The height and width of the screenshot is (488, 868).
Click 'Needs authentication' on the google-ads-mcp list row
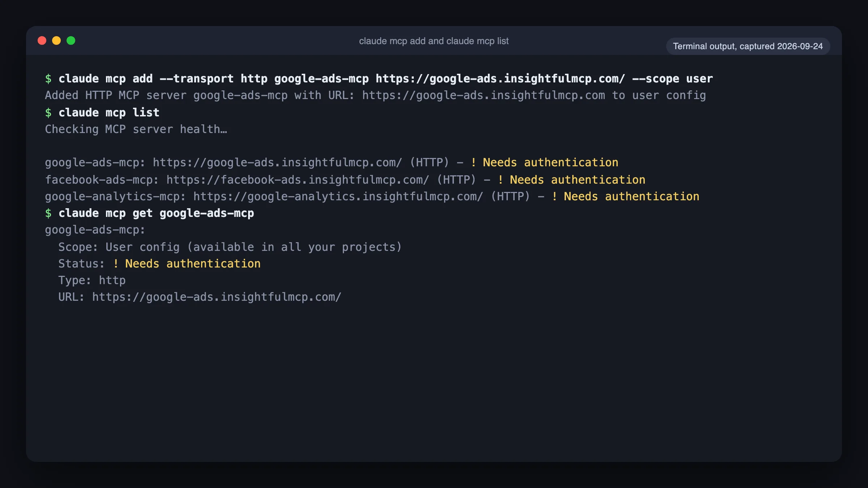550,163
